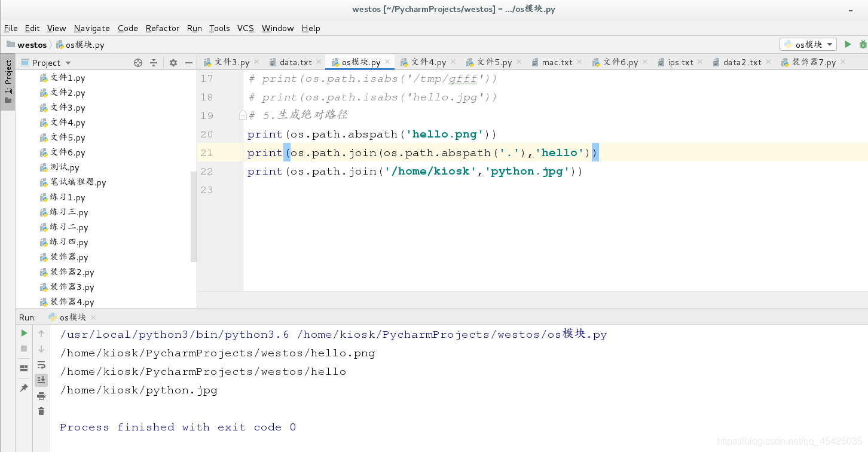Open the Tools menu
The height and width of the screenshot is (452, 868).
click(x=219, y=28)
